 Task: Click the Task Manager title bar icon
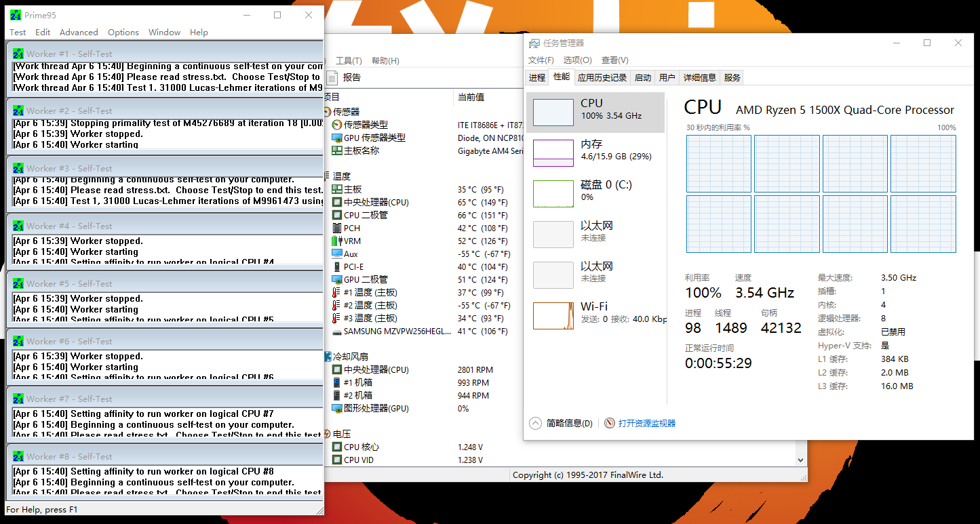tap(534, 43)
